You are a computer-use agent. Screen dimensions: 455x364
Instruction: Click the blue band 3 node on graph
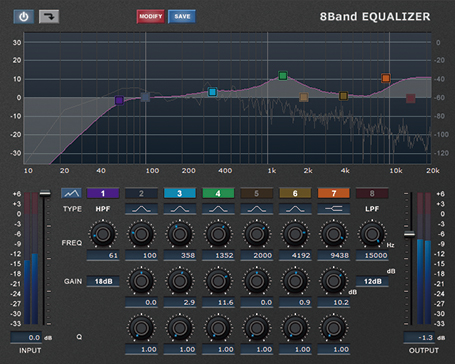[x=212, y=92]
